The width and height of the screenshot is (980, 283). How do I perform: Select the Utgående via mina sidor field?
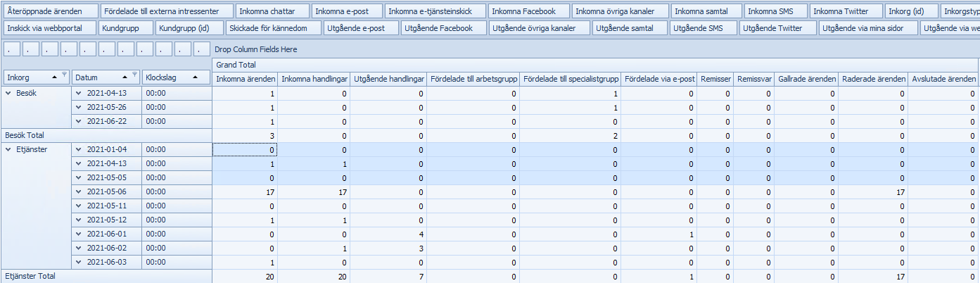[x=869, y=28]
